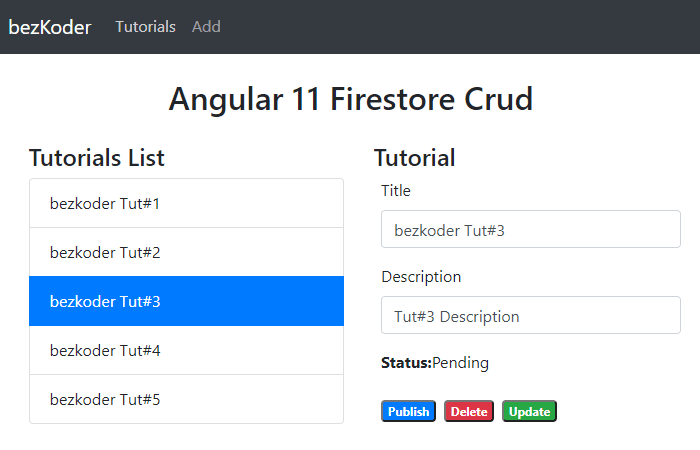Click the Tutorial heading above Title
The height and width of the screenshot is (450, 700).
[x=415, y=158]
